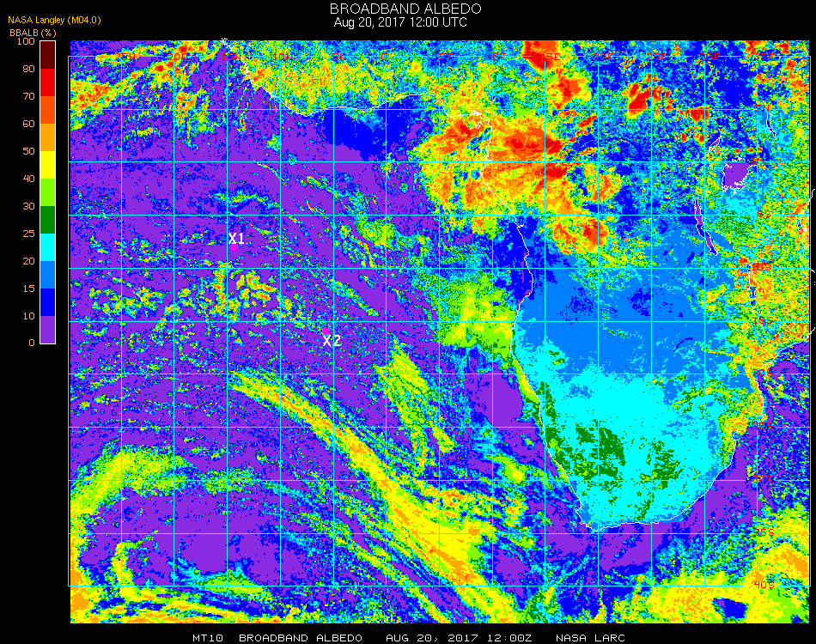Click the '20E' longitude label
The width and height of the screenshot is (816, 644).
coord(604,56)
